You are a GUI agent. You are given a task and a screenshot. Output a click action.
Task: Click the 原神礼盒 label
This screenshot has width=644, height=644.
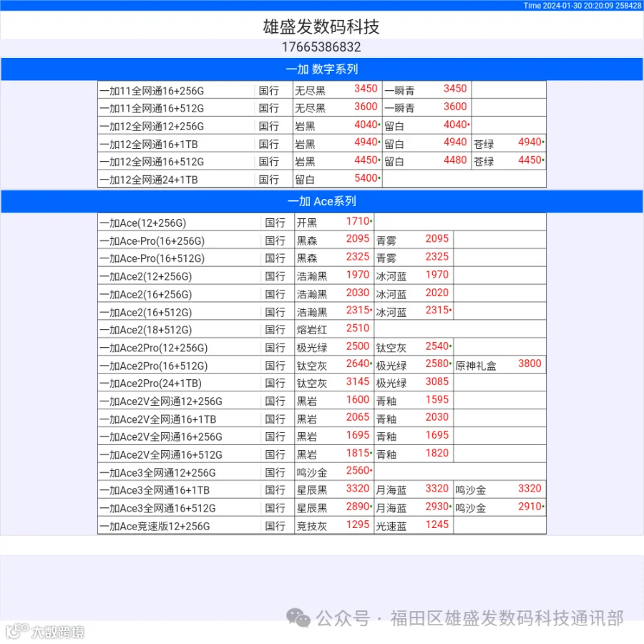coord(476,366)
